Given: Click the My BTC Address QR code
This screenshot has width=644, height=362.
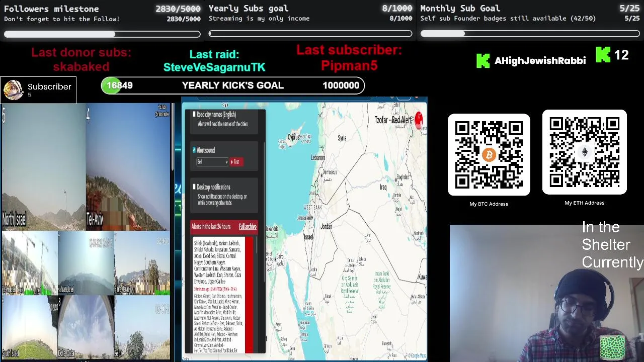Looking at the screenshot, I should 489,155.
